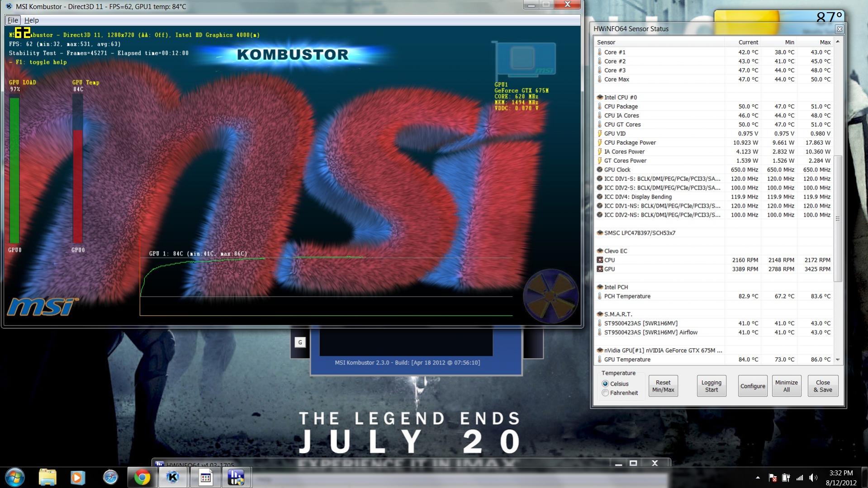868x488 pixels.
Task: Select the Clevo EC group row
Action: (x=714, y=251)
